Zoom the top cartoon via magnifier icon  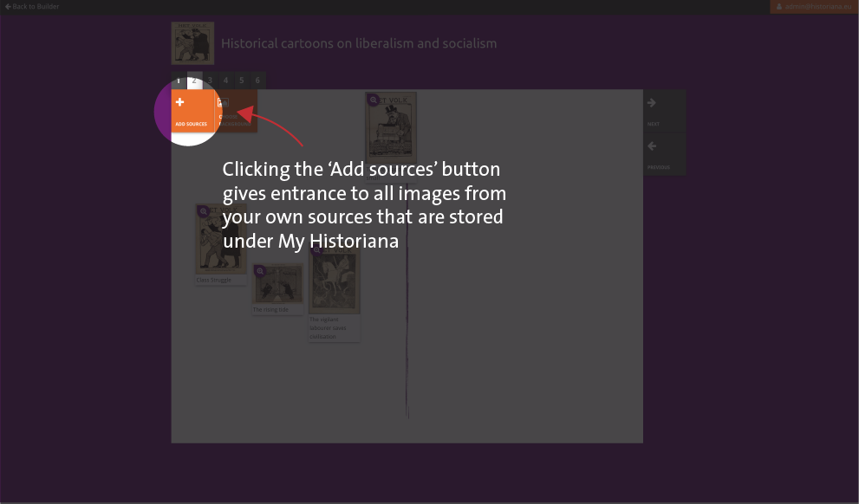coord(374,100)
